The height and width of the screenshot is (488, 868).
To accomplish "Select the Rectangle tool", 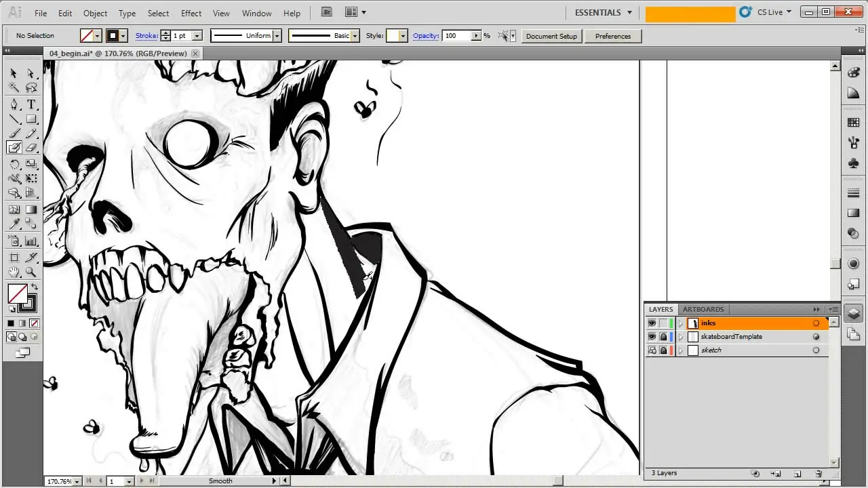I will (x=31, y=119).
